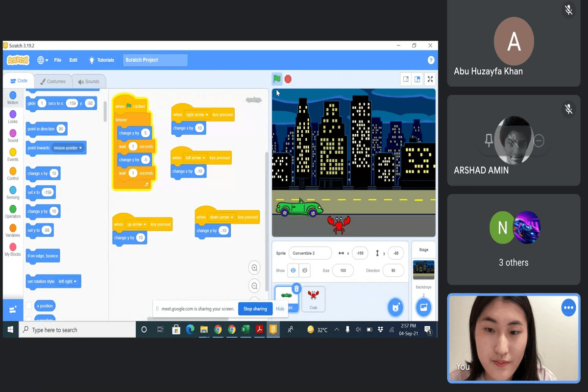
Task: Click the Sprite name field Convertible 2
Action: tap(310, 253)
